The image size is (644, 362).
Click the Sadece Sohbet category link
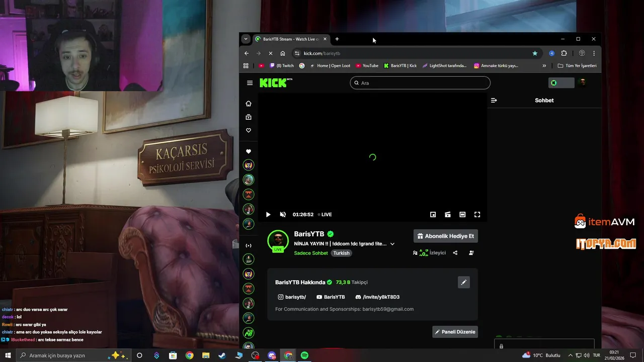pos(311,253)
